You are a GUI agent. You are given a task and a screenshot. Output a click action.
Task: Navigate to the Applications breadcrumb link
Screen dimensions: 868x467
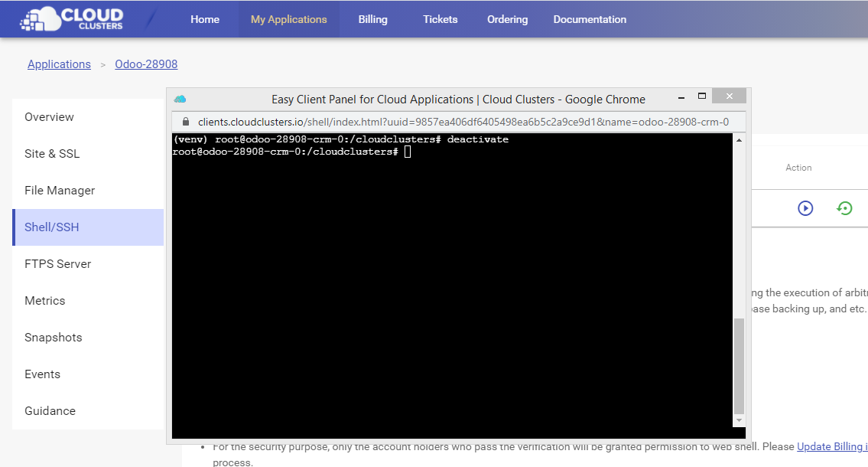tap(59, 64)
